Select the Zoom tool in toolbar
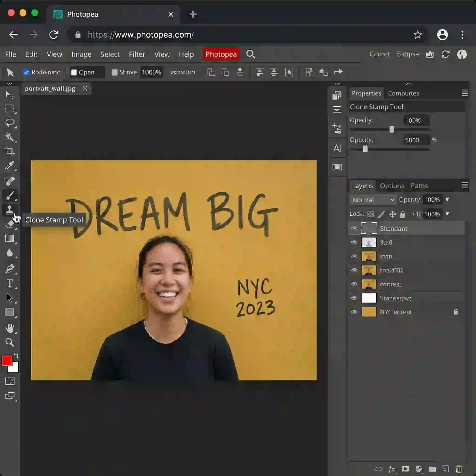Screen dimensions: 476x476 10,342
